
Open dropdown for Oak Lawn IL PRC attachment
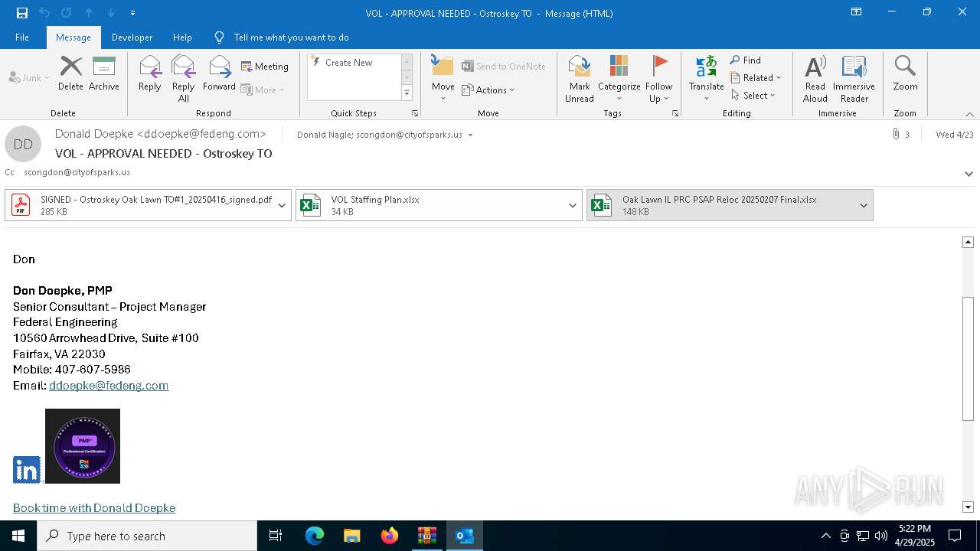(x=864, y=205)
